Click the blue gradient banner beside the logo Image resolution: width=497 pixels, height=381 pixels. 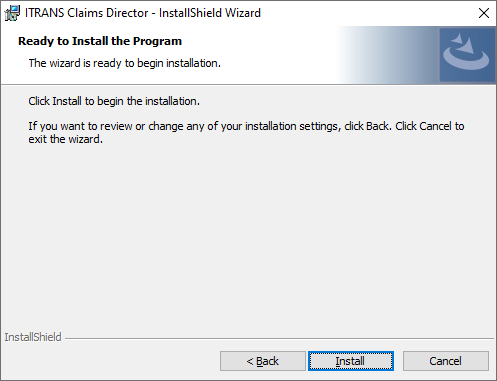click(x=388, y=55)
